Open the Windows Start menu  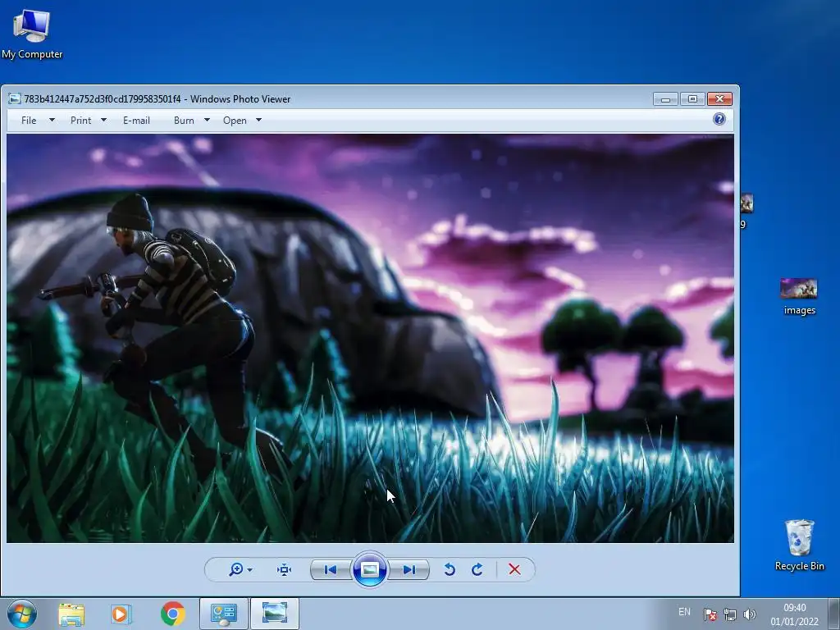coord(22,614)
